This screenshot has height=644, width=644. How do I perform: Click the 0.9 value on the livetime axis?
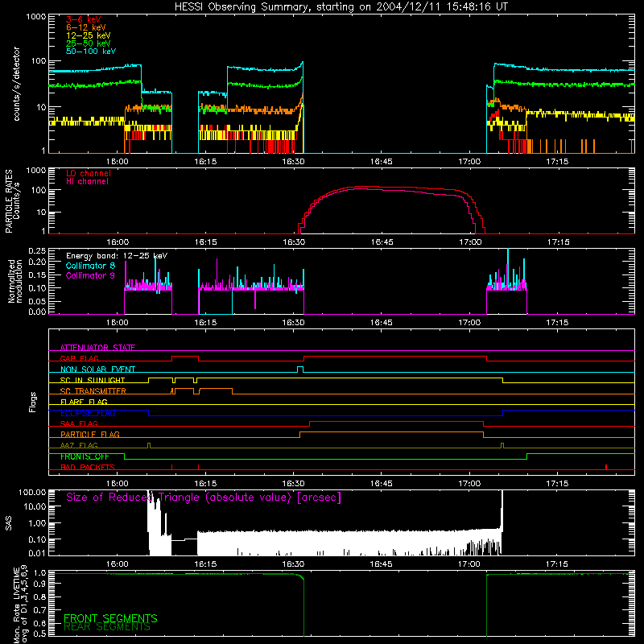[39, 584]
